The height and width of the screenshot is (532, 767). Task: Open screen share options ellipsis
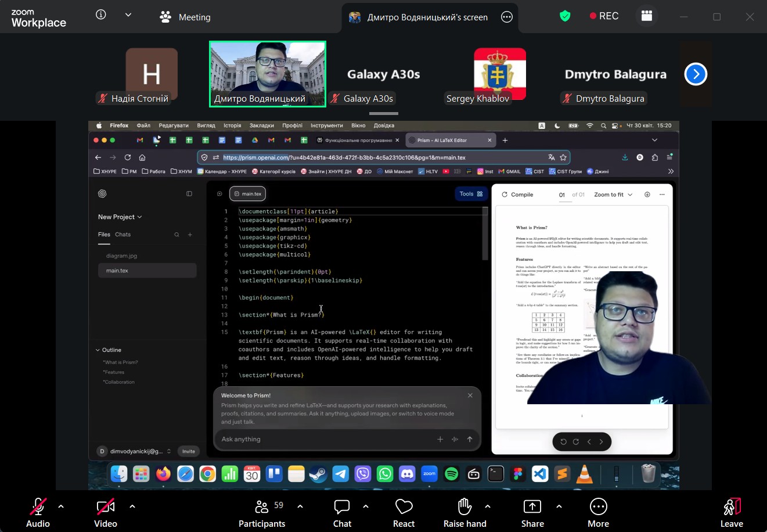point(507,17)
